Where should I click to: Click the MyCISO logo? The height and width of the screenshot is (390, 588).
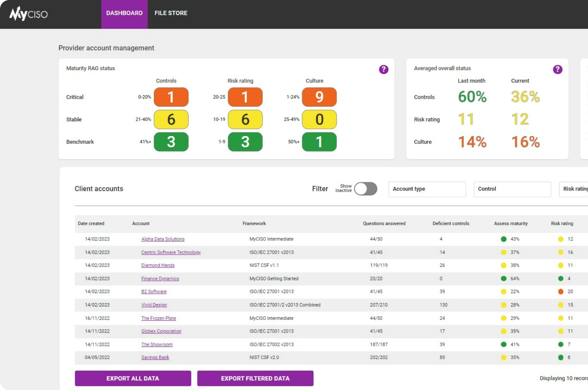29,14
